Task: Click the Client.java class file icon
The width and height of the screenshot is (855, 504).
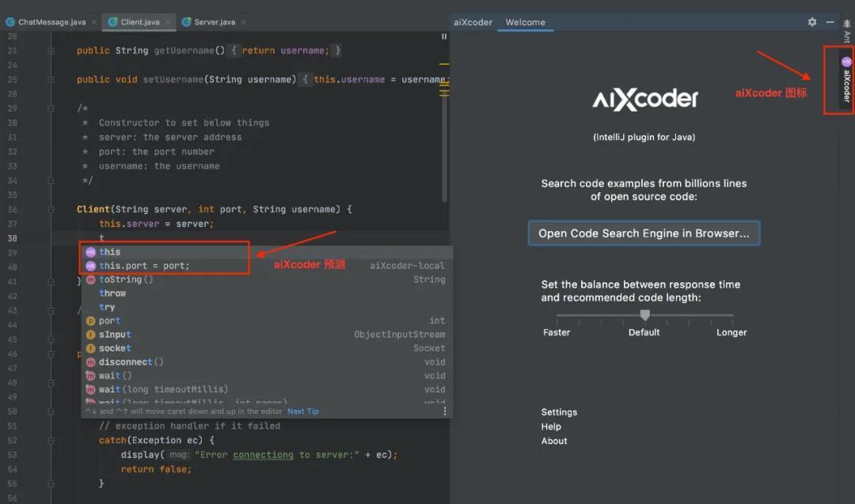Action: 113,22
